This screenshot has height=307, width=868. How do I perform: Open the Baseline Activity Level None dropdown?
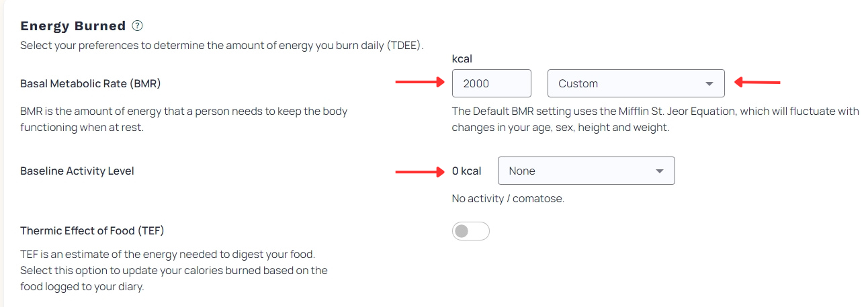[587, 171]
